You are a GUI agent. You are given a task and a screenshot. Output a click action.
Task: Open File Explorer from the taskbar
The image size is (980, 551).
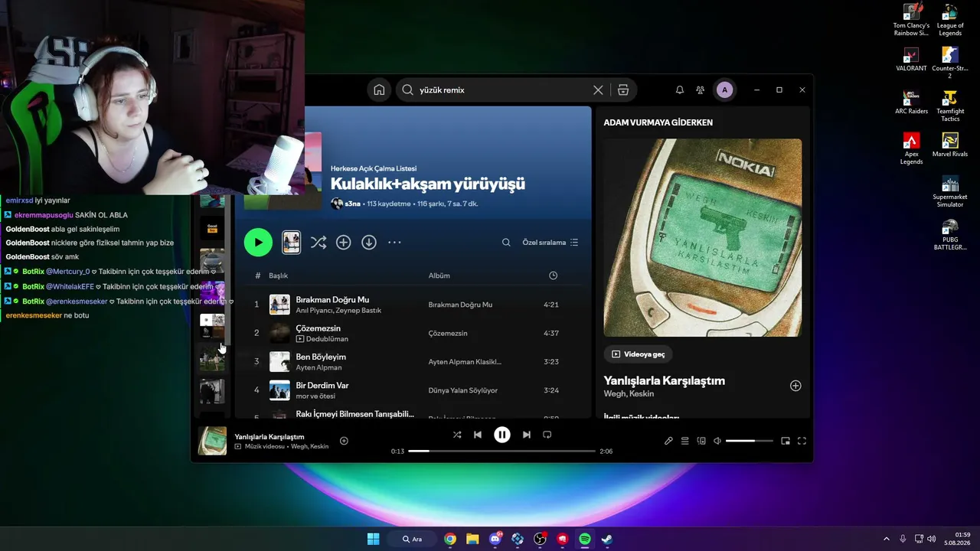[x=472, y=539]
